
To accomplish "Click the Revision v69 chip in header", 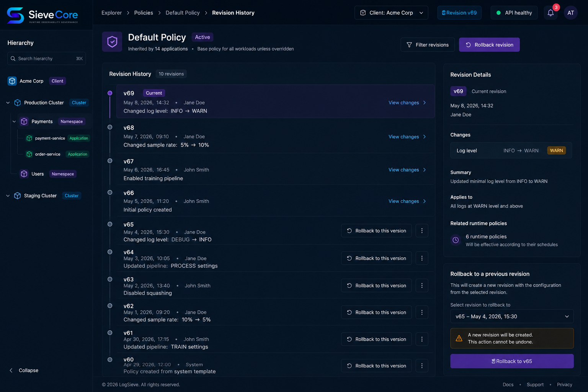I will (x=459, y=13).
